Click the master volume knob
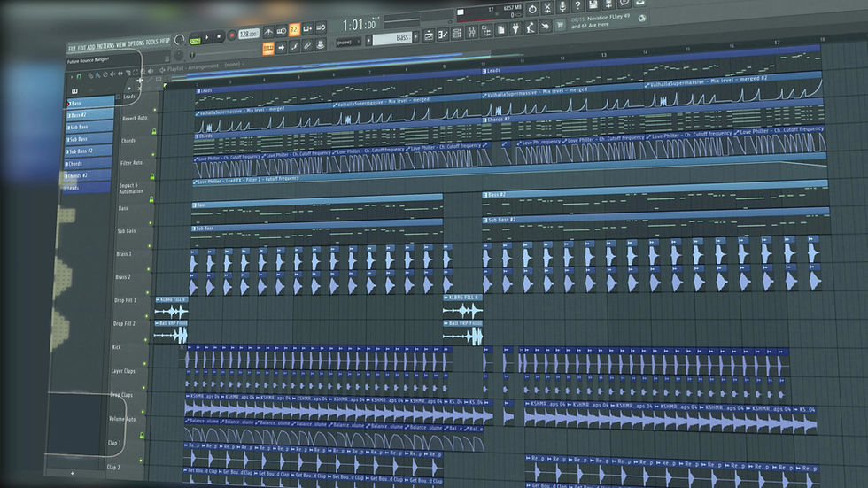 point(179,40)
